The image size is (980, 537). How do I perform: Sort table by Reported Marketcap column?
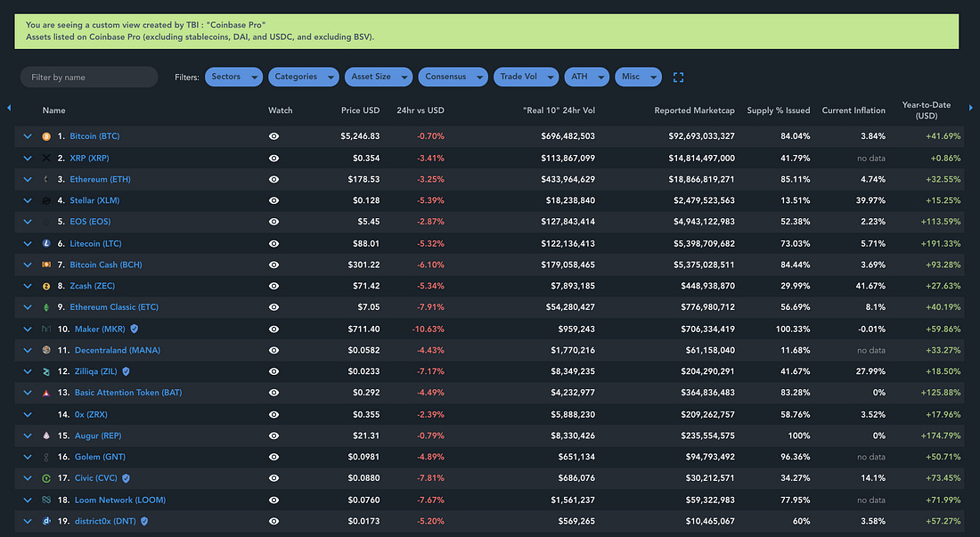click(694, 110)
